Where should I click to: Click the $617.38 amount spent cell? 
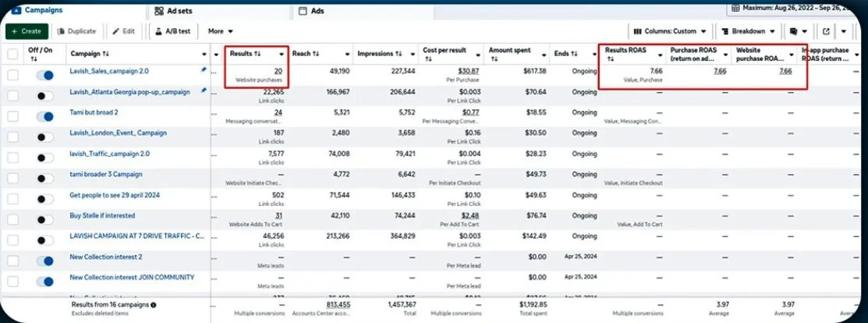533,71
